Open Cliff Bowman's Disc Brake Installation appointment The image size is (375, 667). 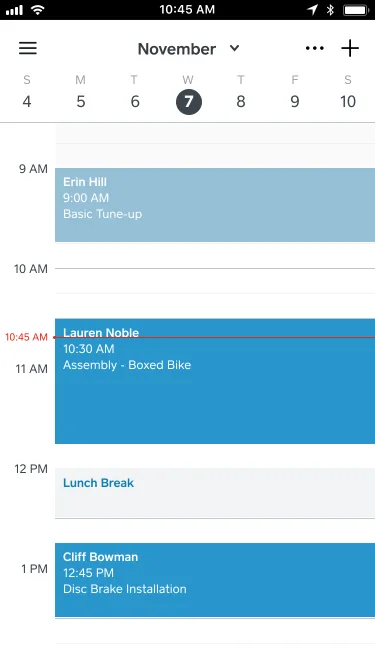215,579
